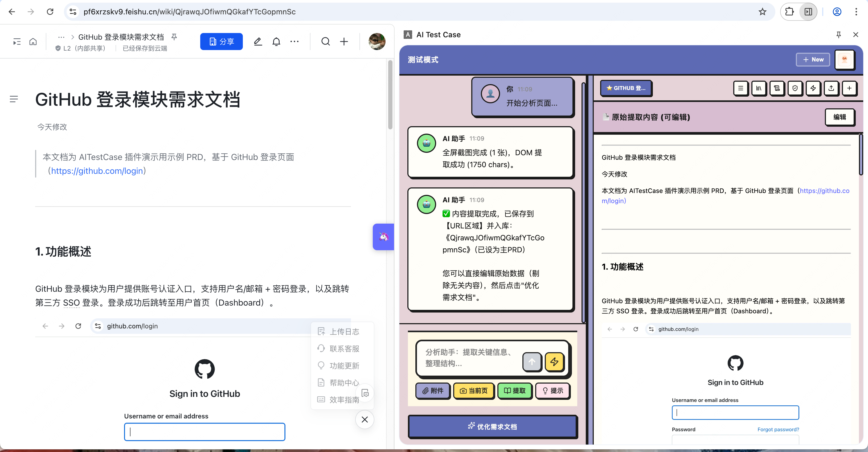Click the + New button in 测试模式 header
This screenshot has width=868, height=452.
coord(813,60)
